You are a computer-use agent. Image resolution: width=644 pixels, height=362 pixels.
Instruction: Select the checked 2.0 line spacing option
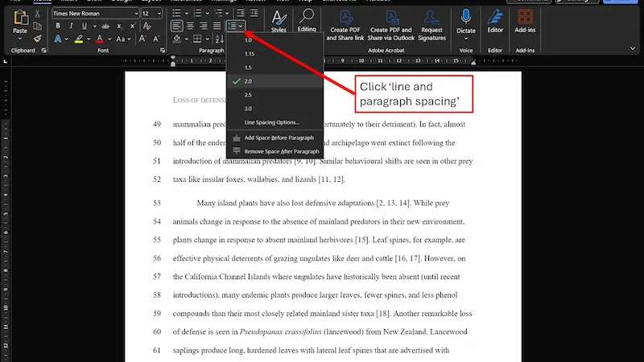tap(248, 81)
